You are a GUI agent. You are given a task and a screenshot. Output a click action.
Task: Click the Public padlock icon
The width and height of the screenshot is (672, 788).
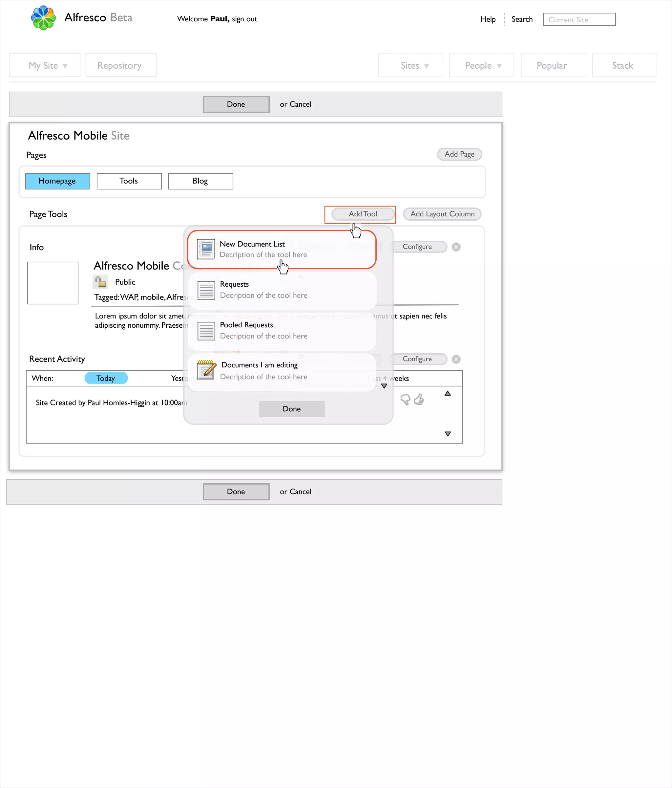[x=100, y=282]
